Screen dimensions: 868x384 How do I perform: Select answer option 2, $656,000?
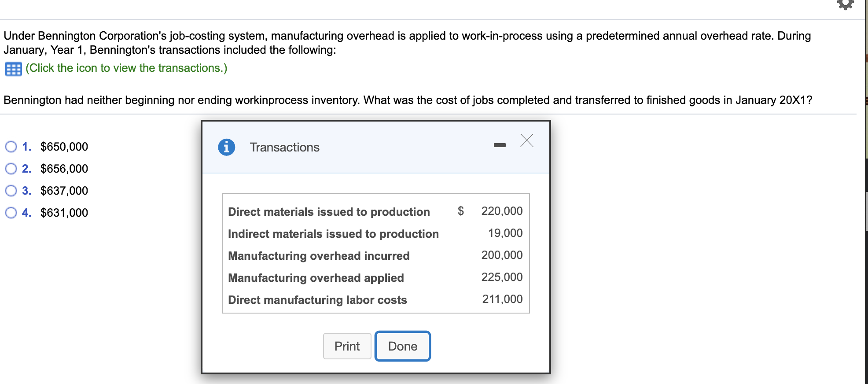[x=11, y=169]
